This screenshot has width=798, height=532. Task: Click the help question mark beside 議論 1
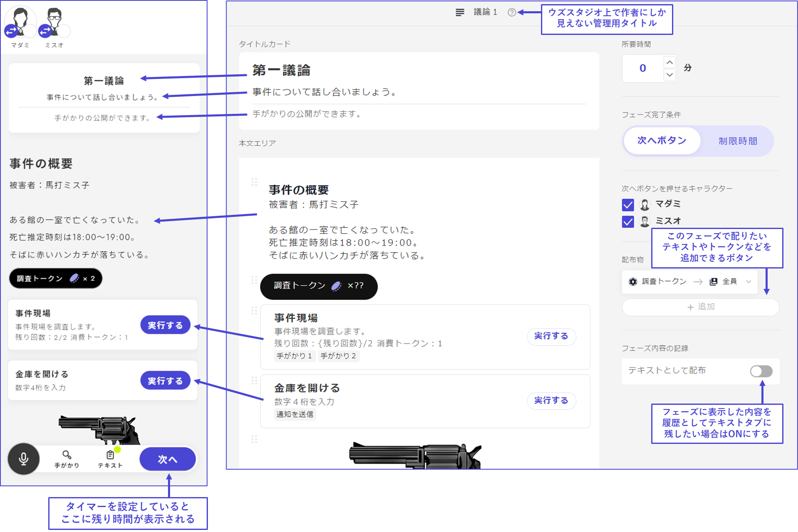click(511, 12)
